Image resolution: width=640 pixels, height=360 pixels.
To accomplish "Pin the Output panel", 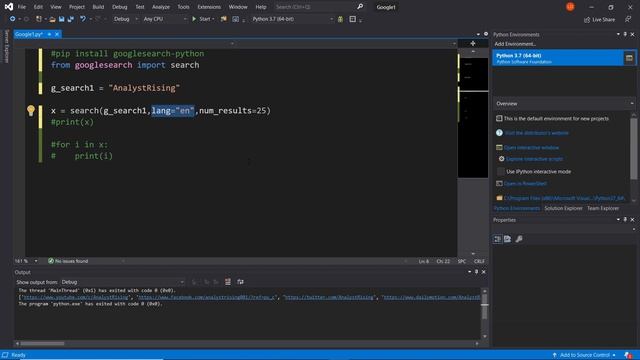I will 476,272.
